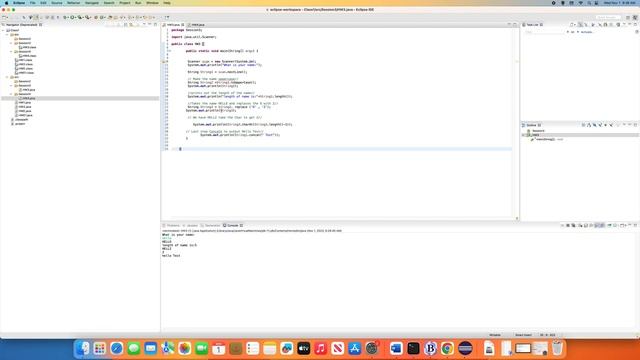
Task: Open the Navigator view menu arrow
Action: pos(144,25)
